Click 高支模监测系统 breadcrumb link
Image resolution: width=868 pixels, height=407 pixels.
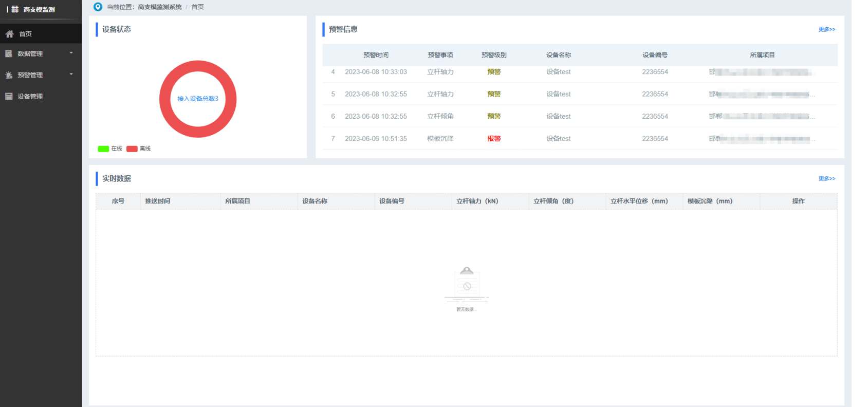[160, 7]
